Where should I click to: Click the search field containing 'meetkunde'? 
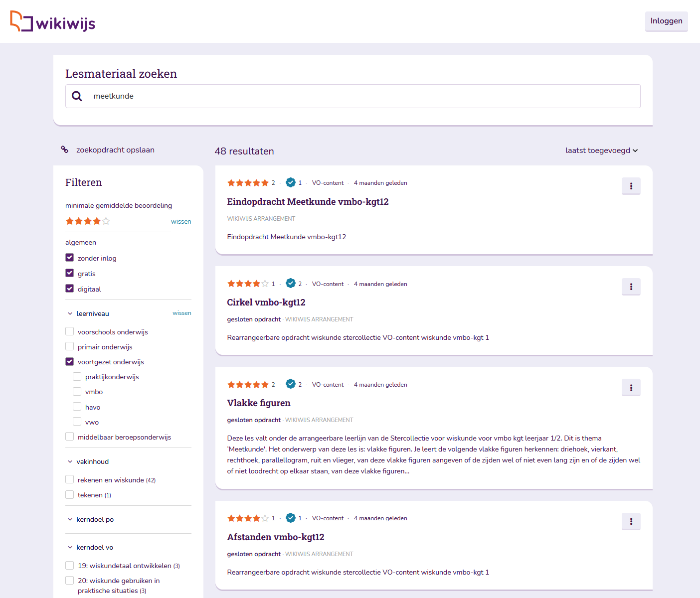pos(359,96)
